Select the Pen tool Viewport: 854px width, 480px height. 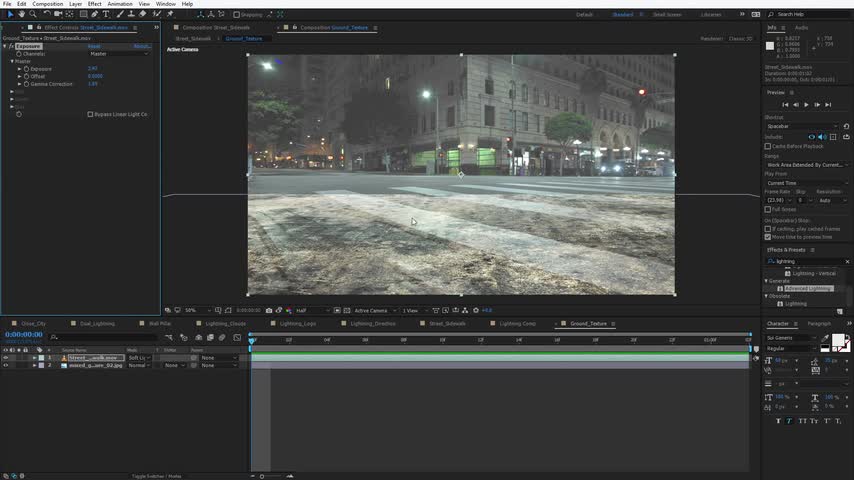click(x=94, y=14)
